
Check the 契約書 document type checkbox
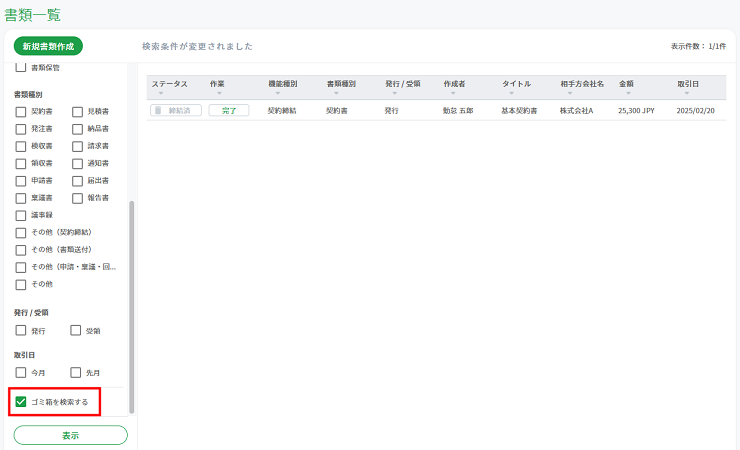tap(21, 112)
